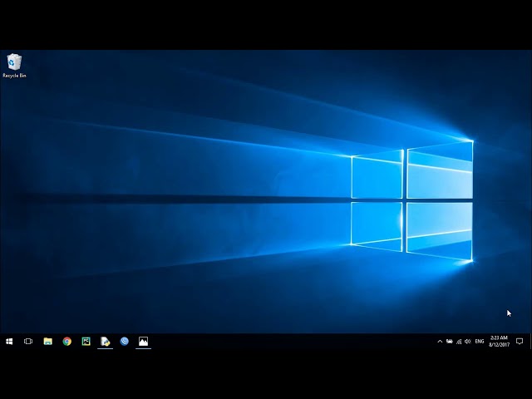
Task: Show hidden system tray icons
Action: point(440,342)
